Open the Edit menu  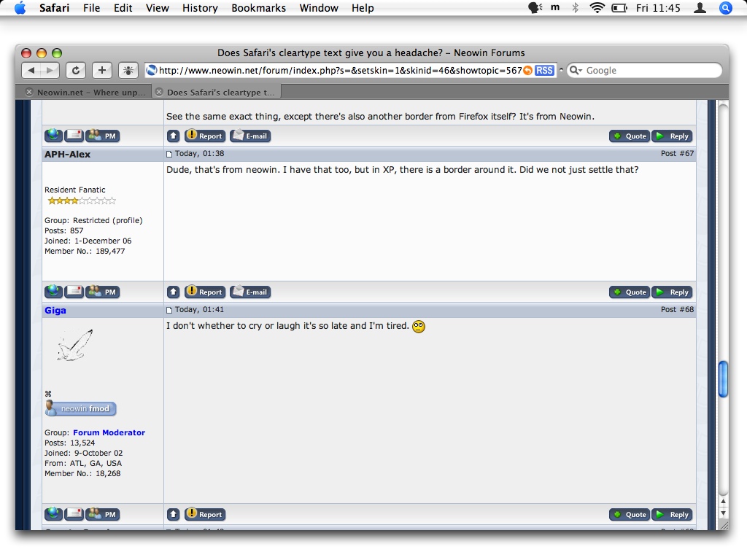(123, 8)
